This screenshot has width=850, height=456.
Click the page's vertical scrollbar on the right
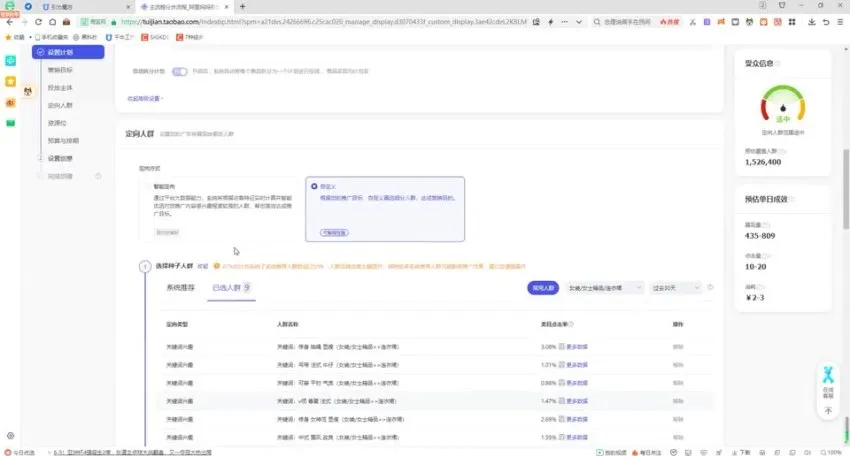845,180
